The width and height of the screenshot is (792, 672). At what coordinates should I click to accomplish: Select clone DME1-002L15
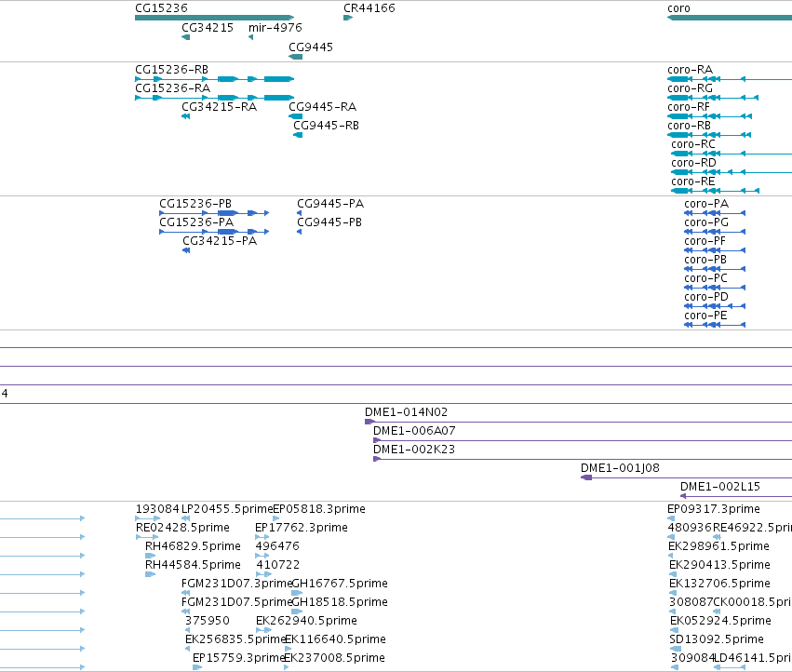736,496
